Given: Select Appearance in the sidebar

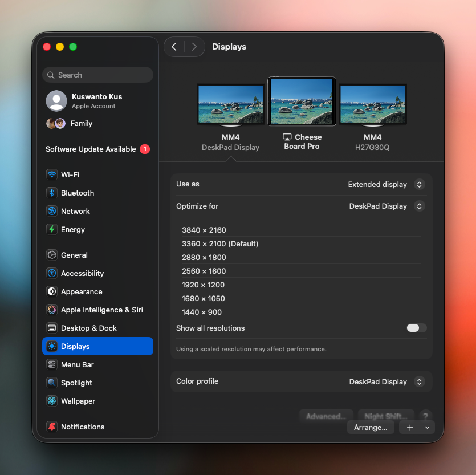Looking at the screenshot, I should 97,291.
